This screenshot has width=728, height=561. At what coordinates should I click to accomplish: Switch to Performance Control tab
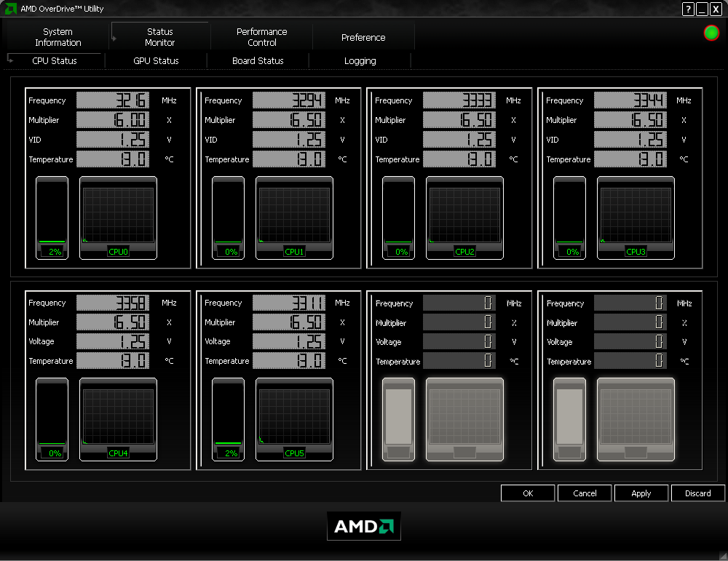pos(262,37)
